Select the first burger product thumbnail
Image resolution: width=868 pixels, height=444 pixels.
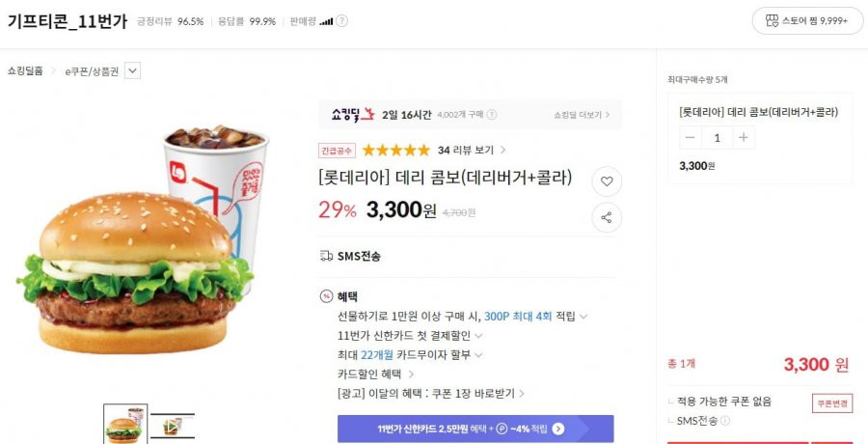point(125,424)
